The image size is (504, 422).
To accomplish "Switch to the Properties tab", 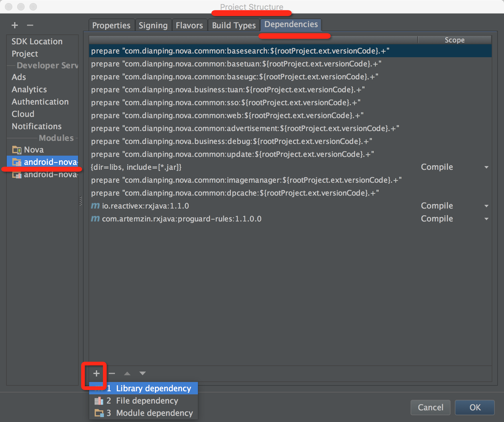I will coord(111,25).
